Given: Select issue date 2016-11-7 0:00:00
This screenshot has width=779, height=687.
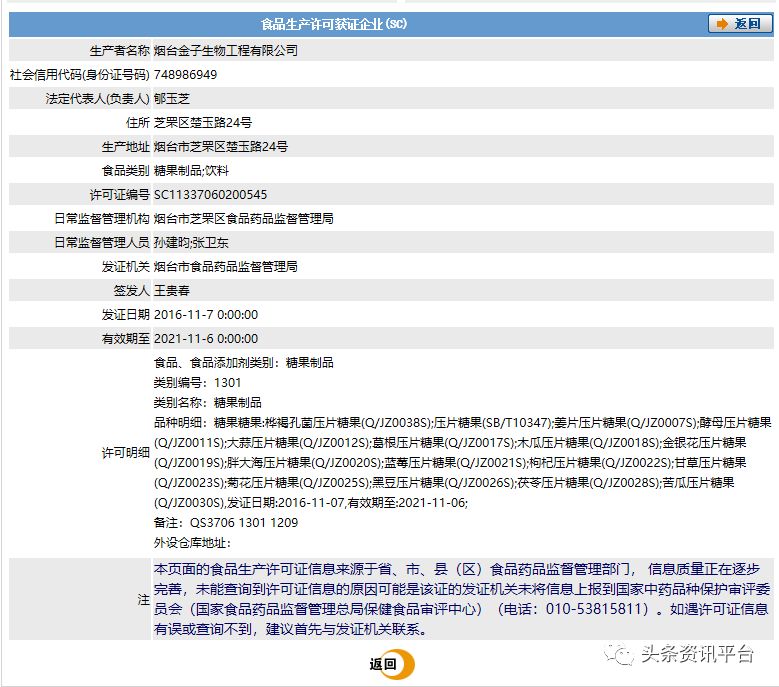Looking at the screenshot, I should coord(206,314).
